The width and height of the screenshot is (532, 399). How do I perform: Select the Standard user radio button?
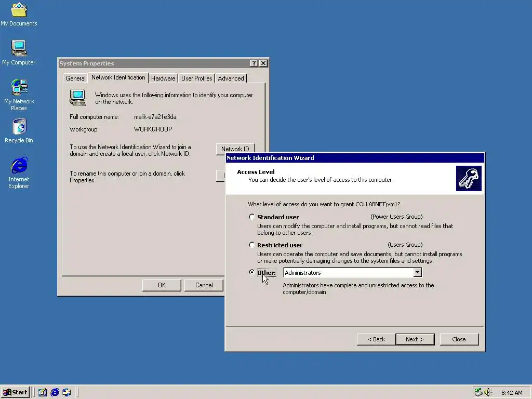coord(252,217)
